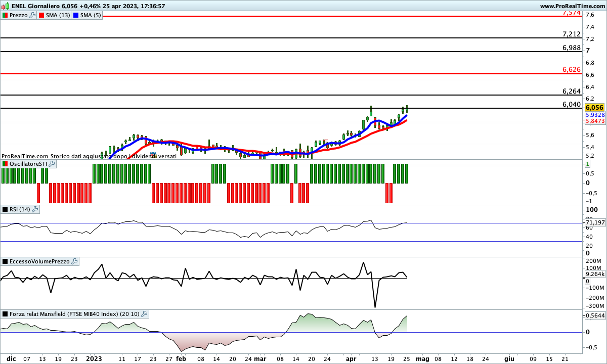Click the 'feb' month label on time axis

(x=181, y=358)
